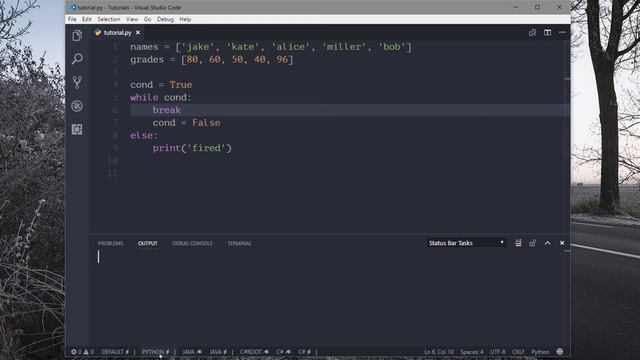Maximize the Visual Studio Code window
640x360 pixels.
[x=538, y=7]
